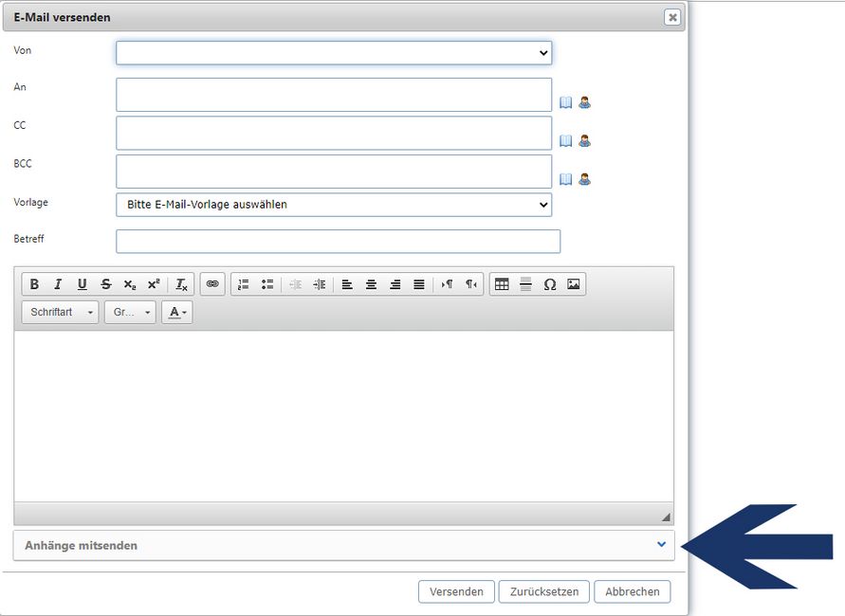Open the address book for the BCC field

[x=565, y=179]
